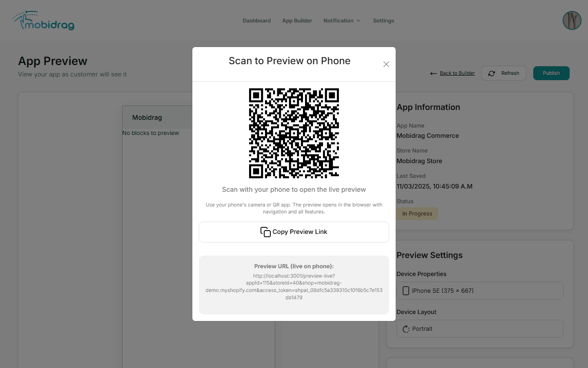Click the Mobidrag header in the phone preview
This screenshot has width=588, height=368.
147,118
